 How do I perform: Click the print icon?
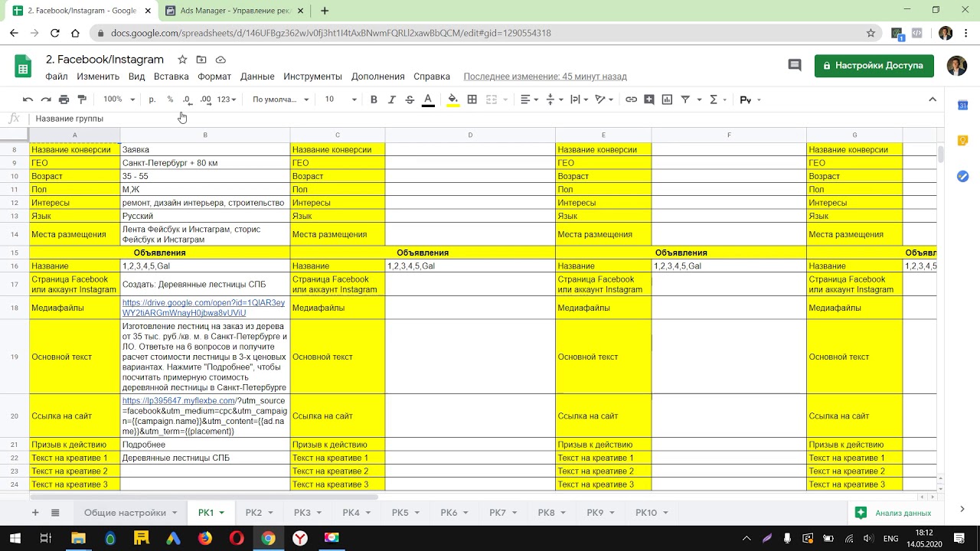coord(64,99)
